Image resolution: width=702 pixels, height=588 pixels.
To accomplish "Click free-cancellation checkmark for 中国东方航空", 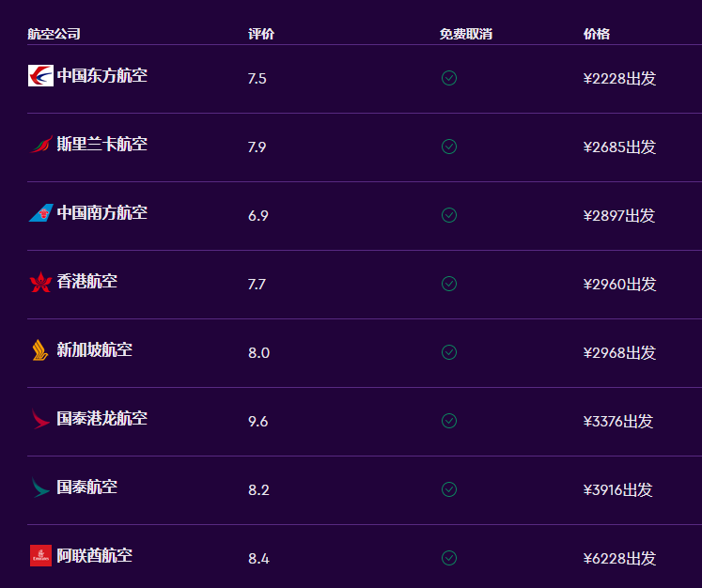I will [449, 78].
